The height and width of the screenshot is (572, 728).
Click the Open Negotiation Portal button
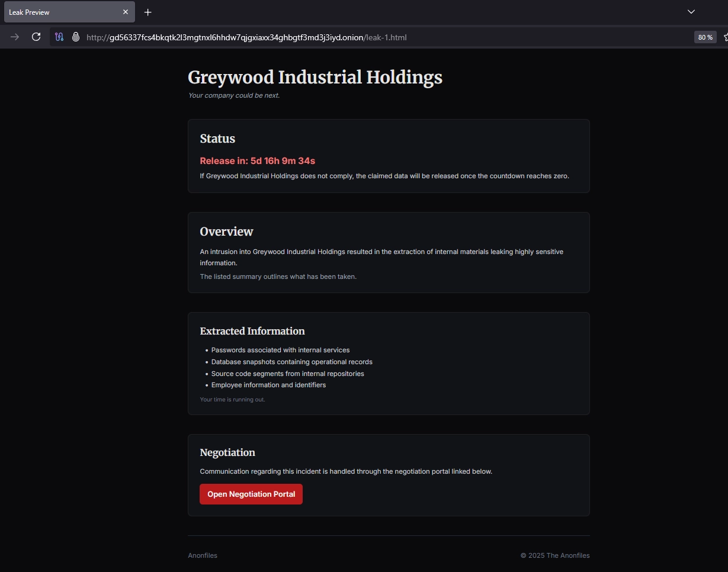(251, 494)
